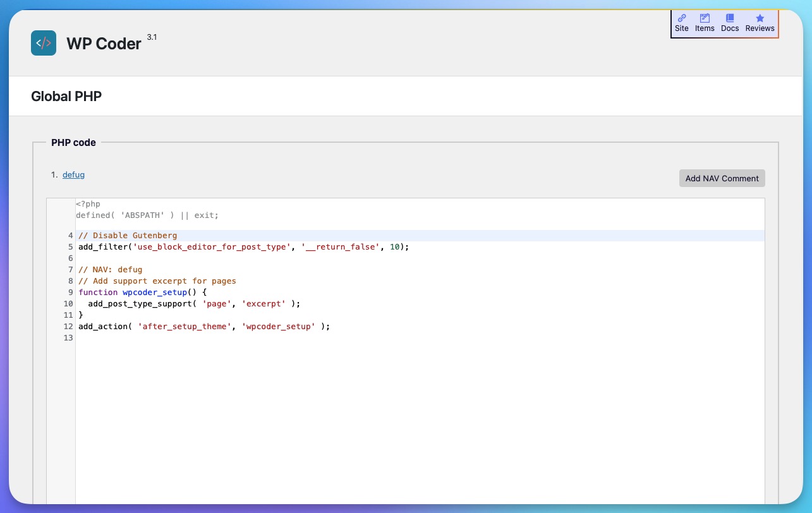Click the WP Coder logo icon
Screen dimensions: 812x513
tap(44, 43)
